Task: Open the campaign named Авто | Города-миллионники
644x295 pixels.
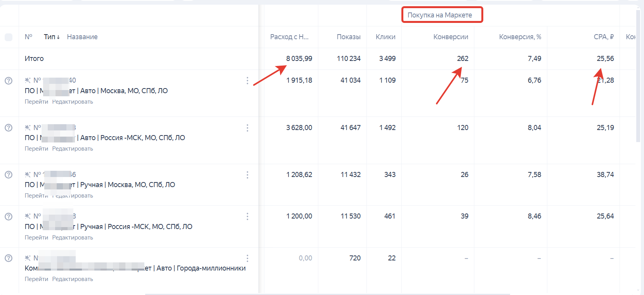Action: click(x=135, y=268)
